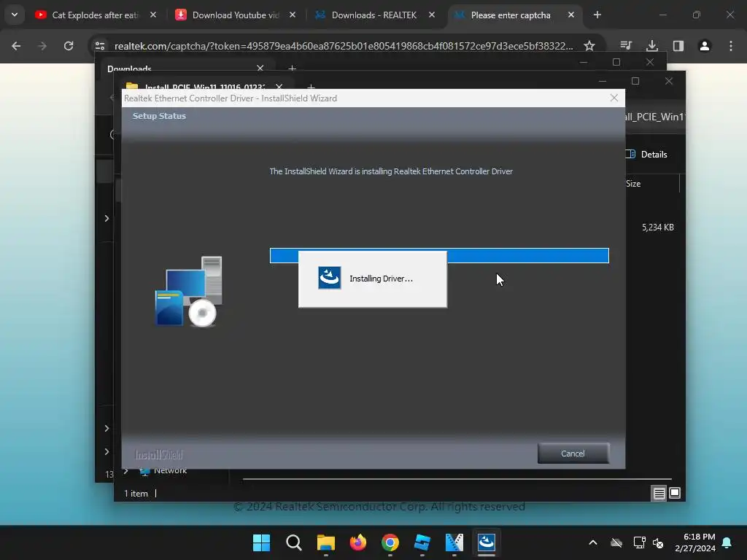The width and height of the screenshot is (747, 560).
Task: Close the Install_PCIE_Win11 Explorer tab
Action: [x=279, y=87]
